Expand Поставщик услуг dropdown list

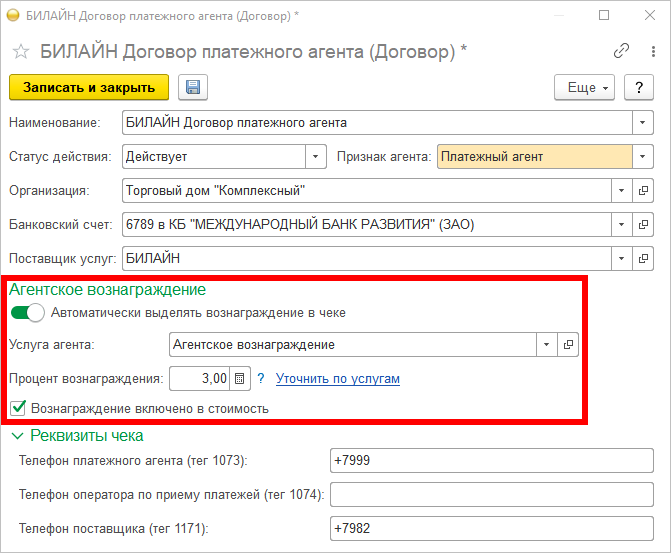click(x=622, y=259)
